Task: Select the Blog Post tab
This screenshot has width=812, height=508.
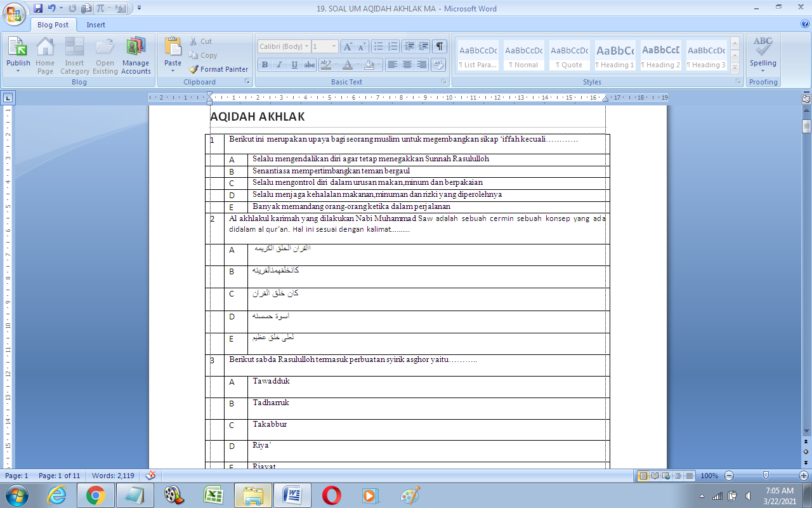Action: (x=53, y=25)
